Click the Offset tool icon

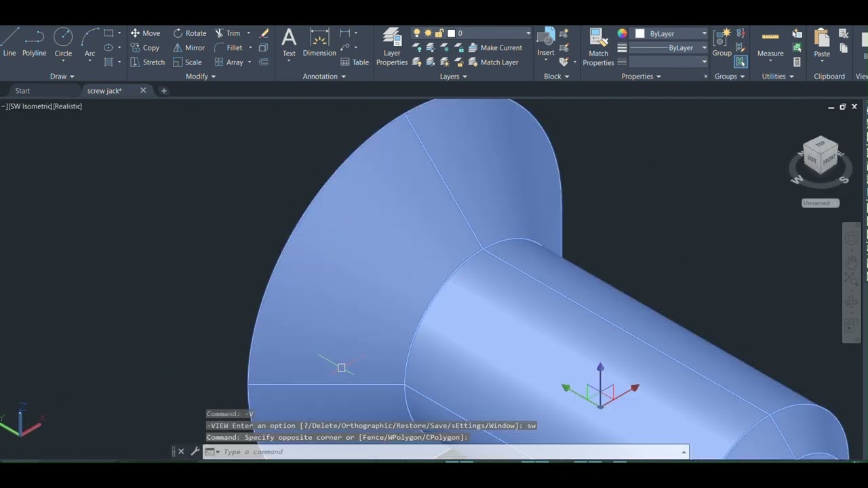coord(264,62)
